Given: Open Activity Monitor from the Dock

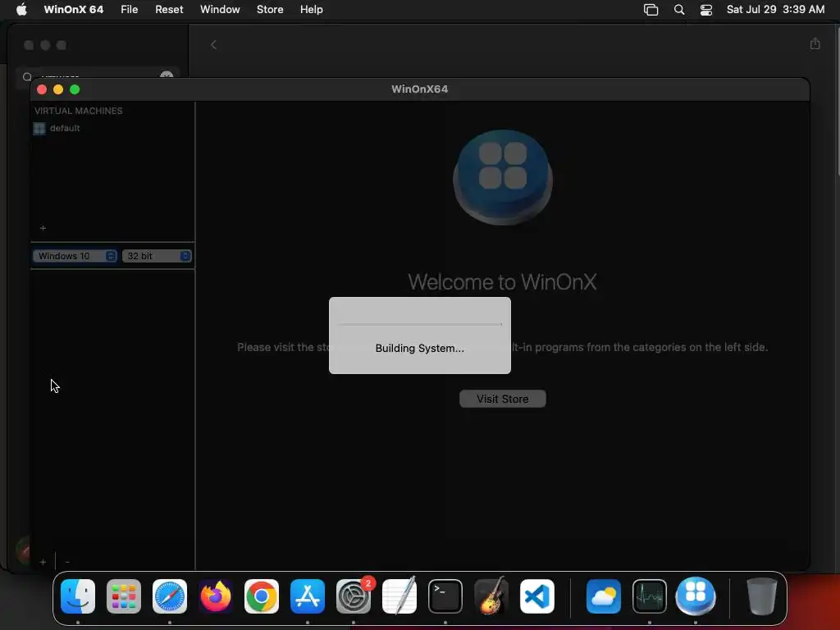Looking at the screenshot, I should click(650, 596).
